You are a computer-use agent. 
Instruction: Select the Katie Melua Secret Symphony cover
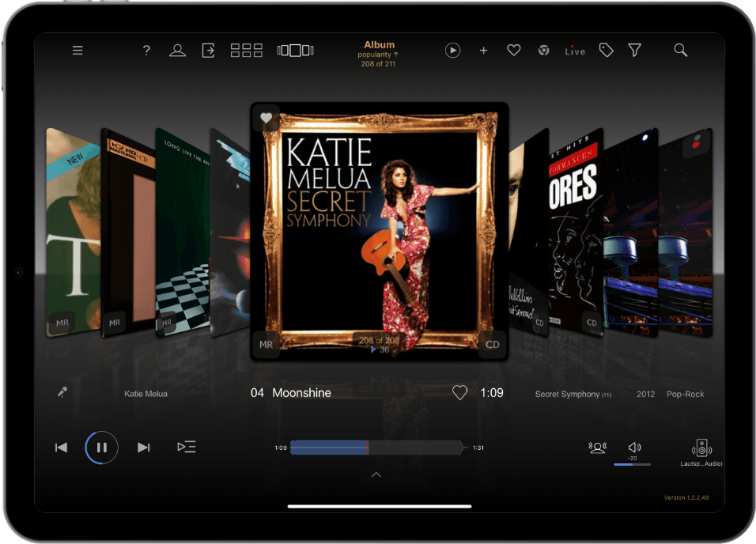point(380,231)
